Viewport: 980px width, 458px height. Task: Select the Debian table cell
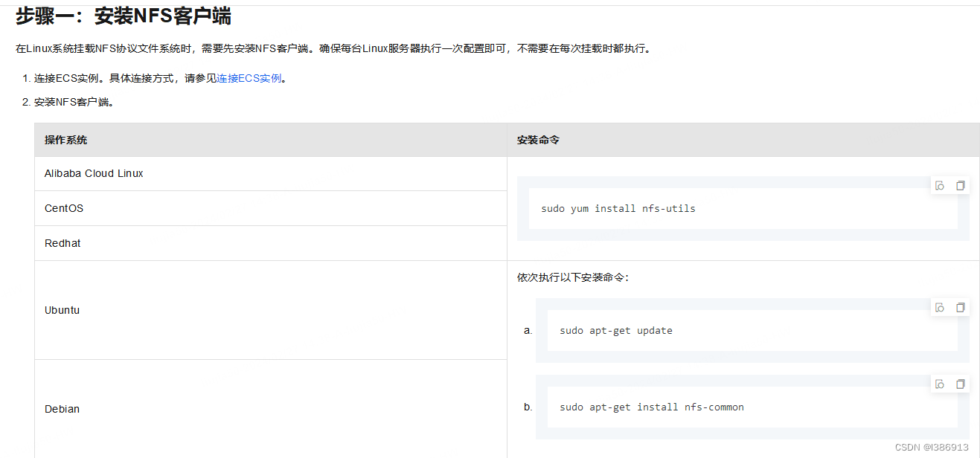(x=271, y=409)
